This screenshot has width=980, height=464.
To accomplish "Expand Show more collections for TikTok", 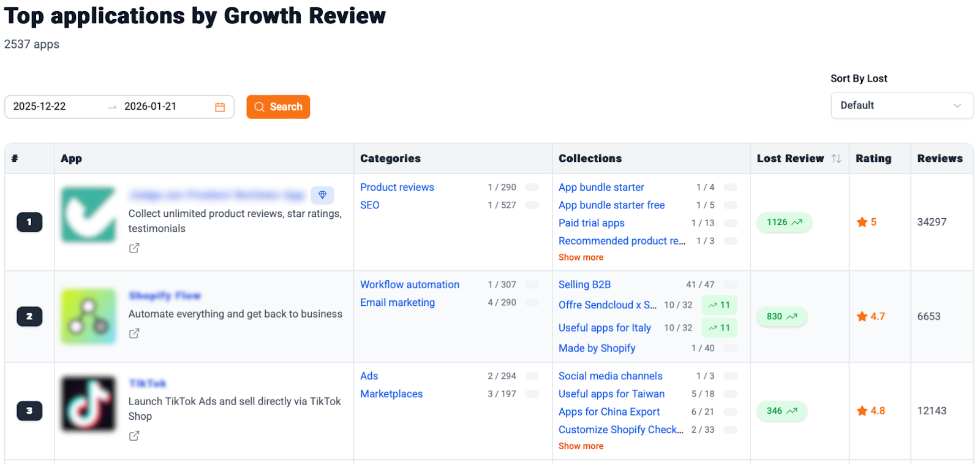I will (x=581, y=446).
